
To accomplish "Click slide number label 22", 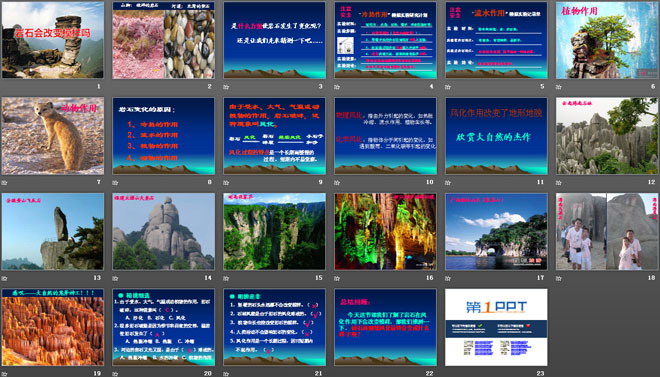I will click(x=429, y=373).
